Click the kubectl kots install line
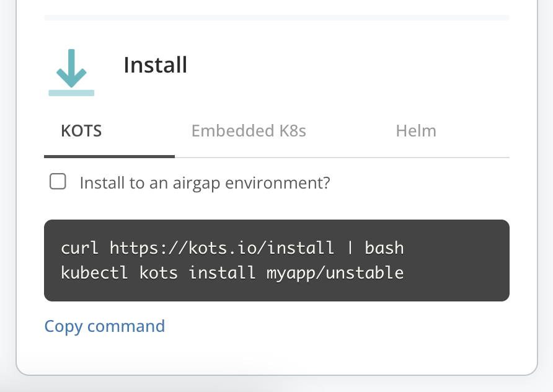 232,272
